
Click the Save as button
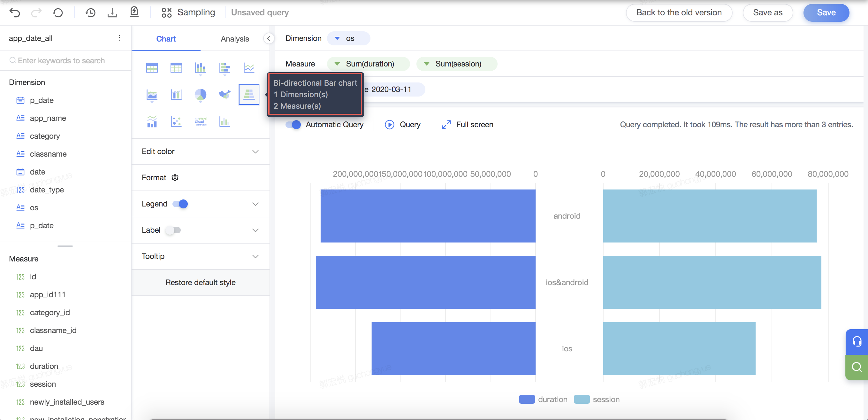click(x=768, y=12)
